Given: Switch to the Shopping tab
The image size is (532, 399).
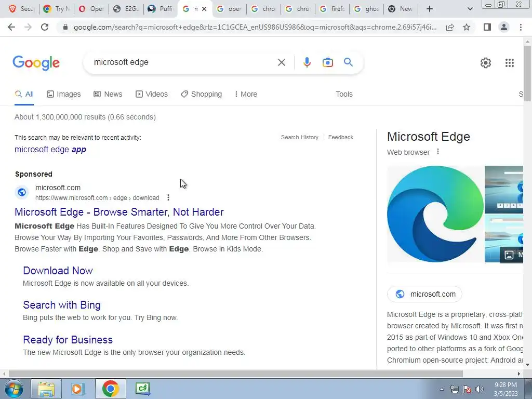Looking at the screenshot, I should pos(201,94).
